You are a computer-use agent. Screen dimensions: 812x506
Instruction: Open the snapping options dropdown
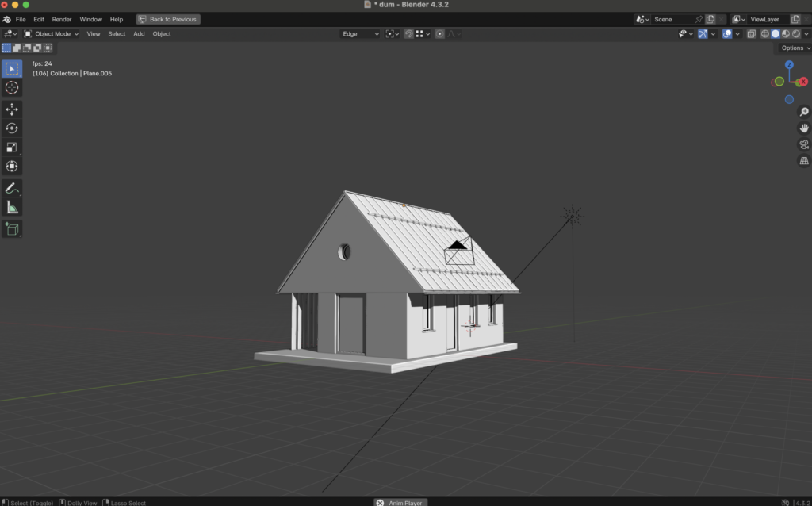(423, 33)
